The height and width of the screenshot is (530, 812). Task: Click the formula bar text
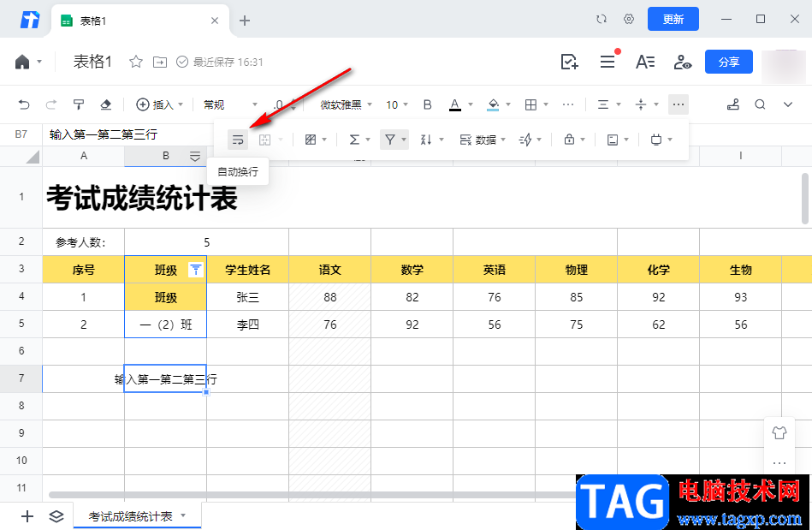pyautogui.click(x=104, y=134)
